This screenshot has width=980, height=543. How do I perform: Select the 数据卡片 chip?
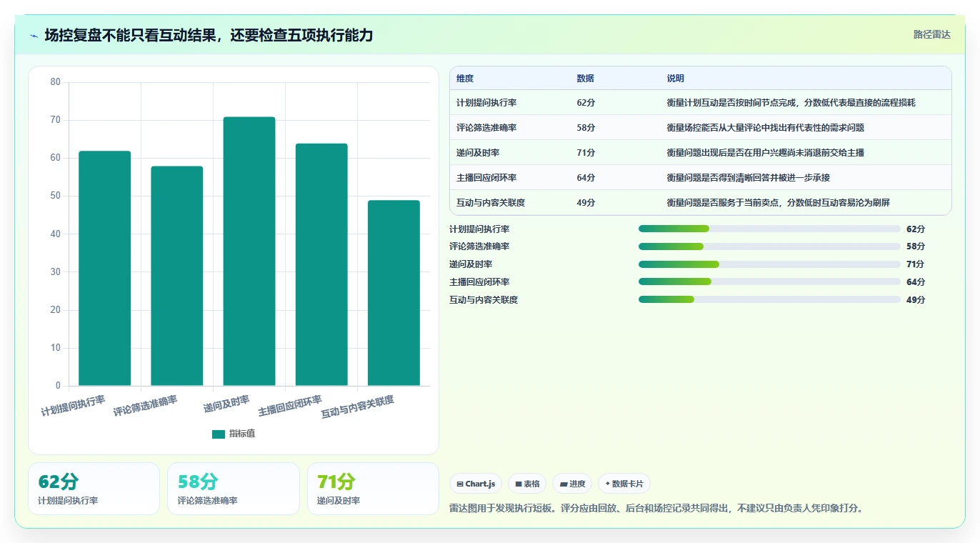624,484
